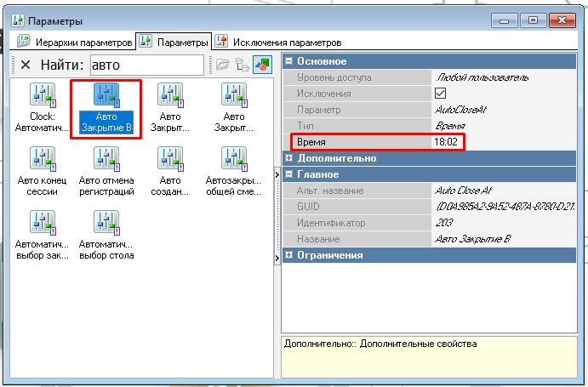The height and width of the screenshot is (387, 588).
Task: Click the 'Найти' search field containing 'авто'
Action: click(x=146, y=65)
